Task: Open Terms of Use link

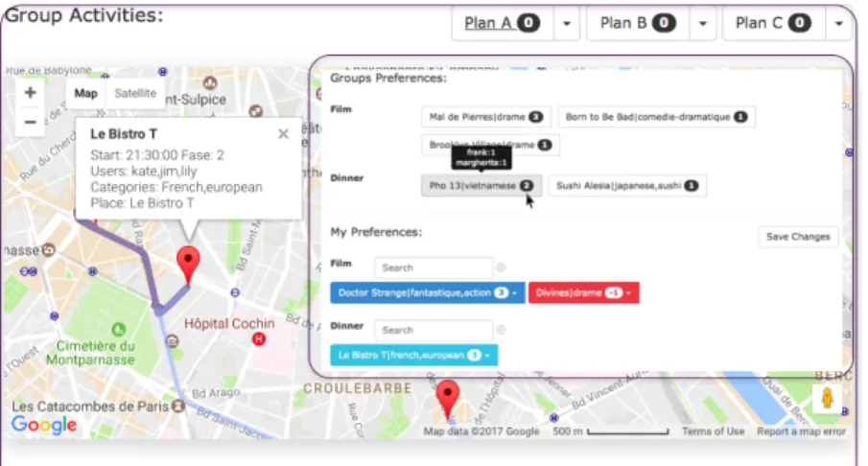Action: 713,431
